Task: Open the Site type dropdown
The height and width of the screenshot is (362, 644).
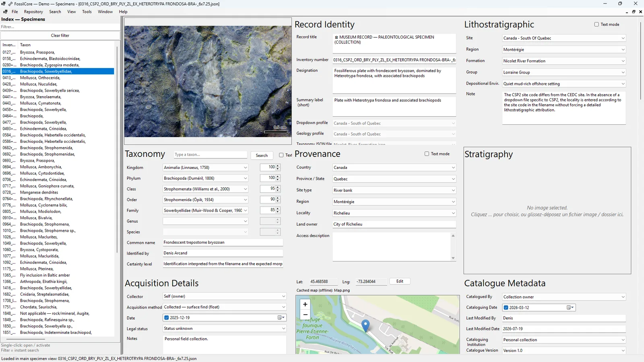Action: [394, 190]
